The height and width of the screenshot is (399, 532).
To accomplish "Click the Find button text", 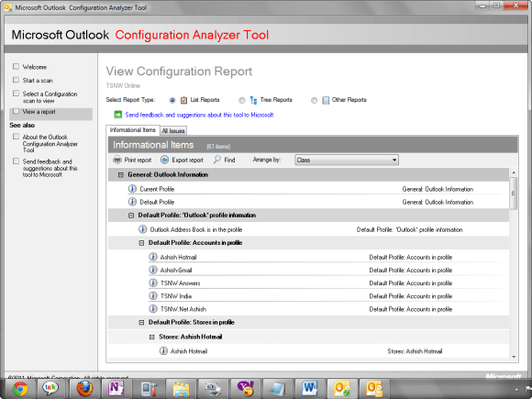I will [x=229, y=160].
